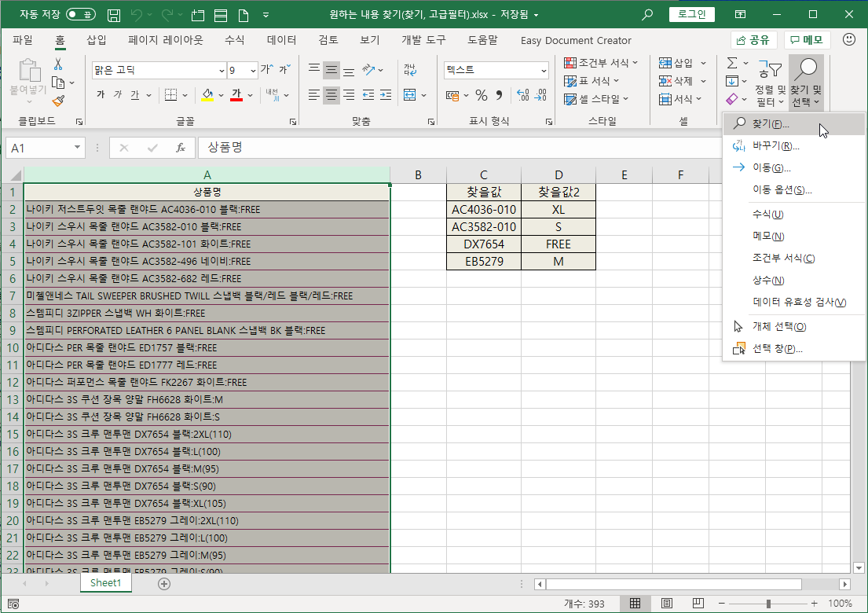This screenshot has width=868, height=613.
Task: Click the 삭제 delete cells button
Action: [x=676, y=81]
